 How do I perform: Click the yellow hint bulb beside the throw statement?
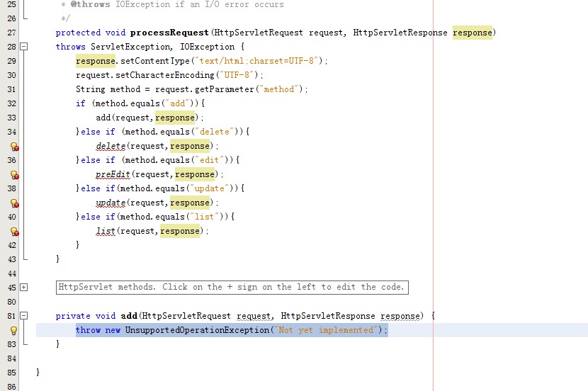click(13, 330)
